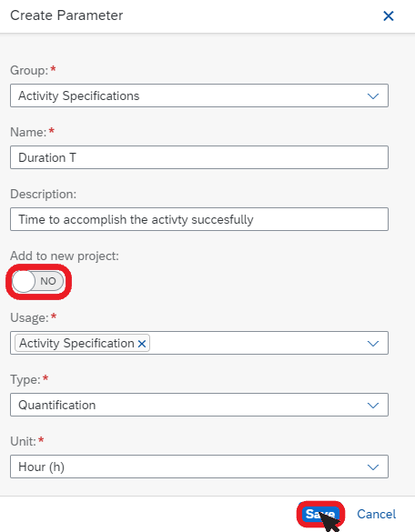Viewport: 415px width, 532px height.
Task: Click the Hour (h) value in Unit field
Action: [x=42, y=467]
